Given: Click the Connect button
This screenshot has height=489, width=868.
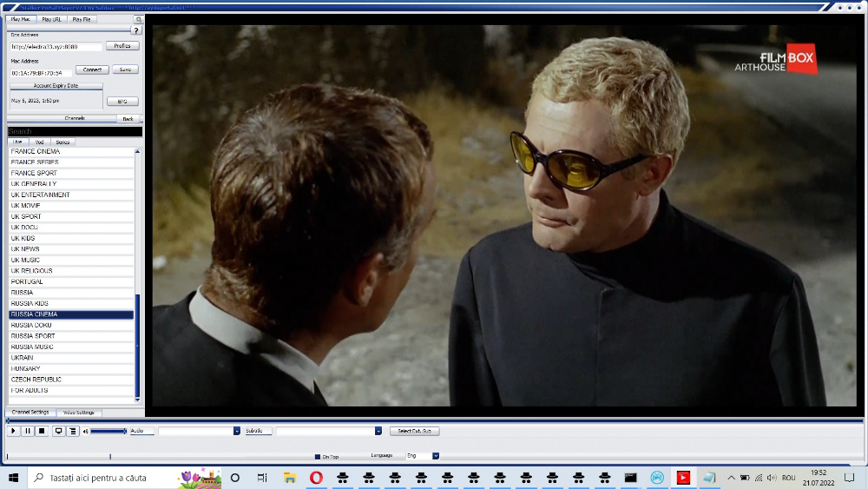Looking at the screenshot, I should [x=93, y=69].
